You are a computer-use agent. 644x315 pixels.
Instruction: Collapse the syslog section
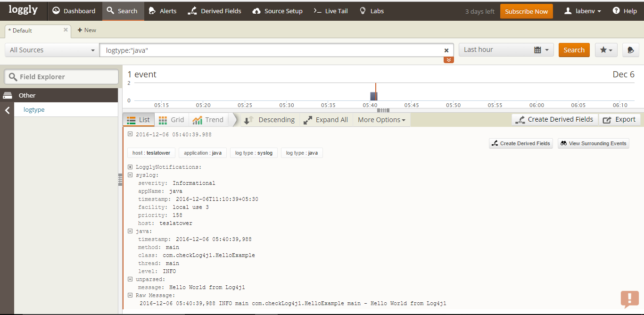[130, 175]
